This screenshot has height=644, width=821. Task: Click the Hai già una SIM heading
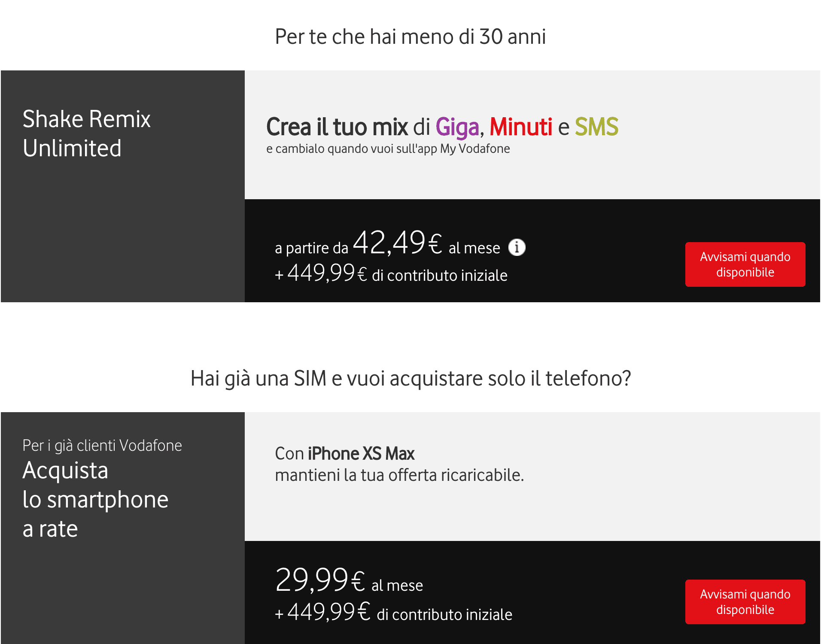tap(410, 379)
